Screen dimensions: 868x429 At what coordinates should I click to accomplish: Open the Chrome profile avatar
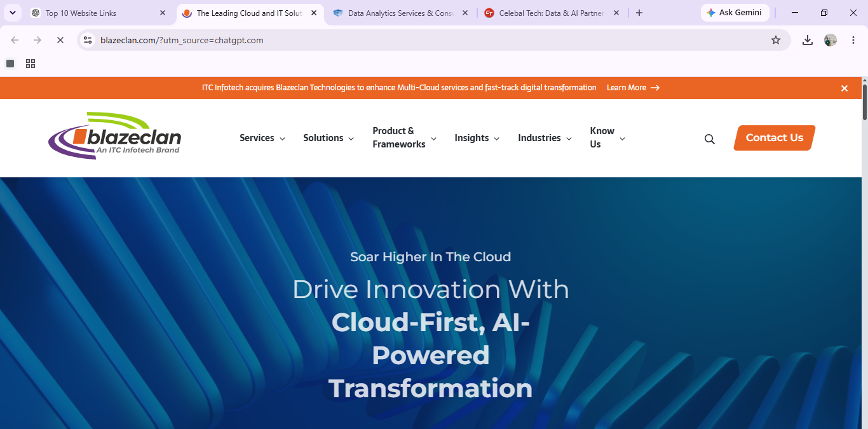(x=831, y=40)
